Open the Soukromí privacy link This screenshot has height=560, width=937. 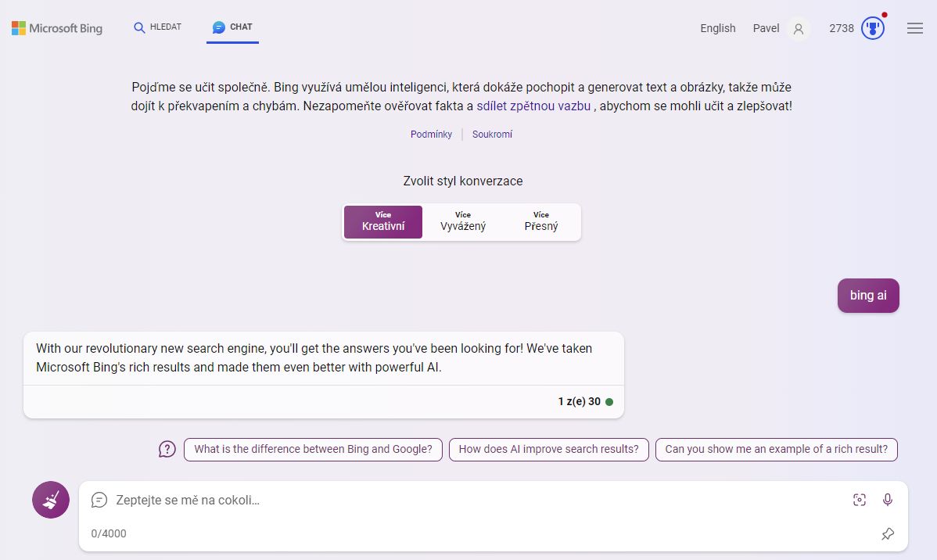point(493,135)
